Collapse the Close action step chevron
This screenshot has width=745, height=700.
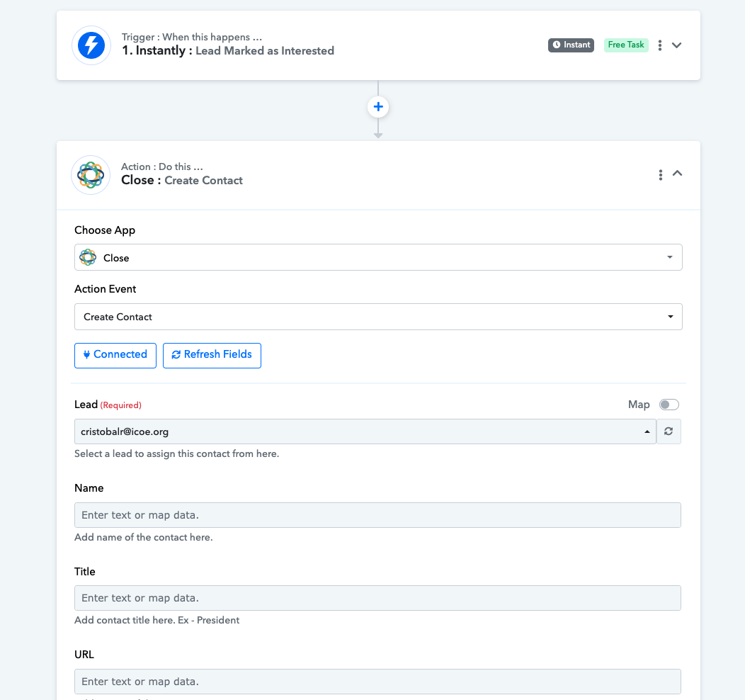click(678, 174)
